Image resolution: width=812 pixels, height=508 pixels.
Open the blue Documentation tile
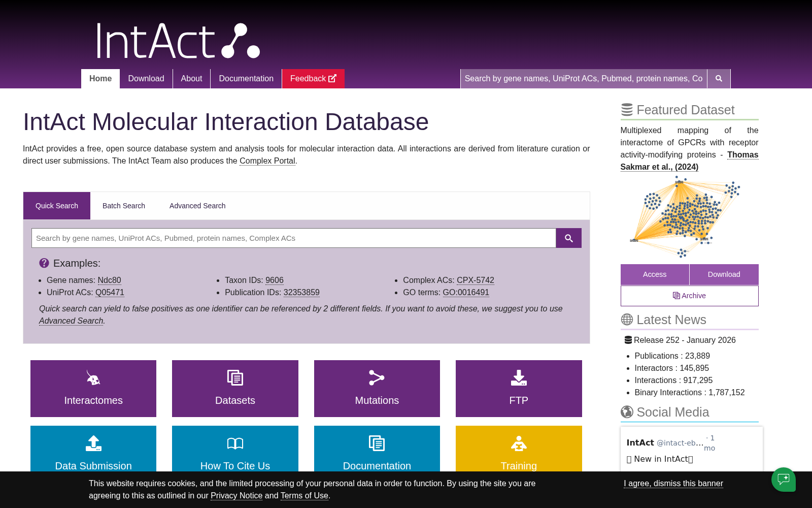point(377,449)
